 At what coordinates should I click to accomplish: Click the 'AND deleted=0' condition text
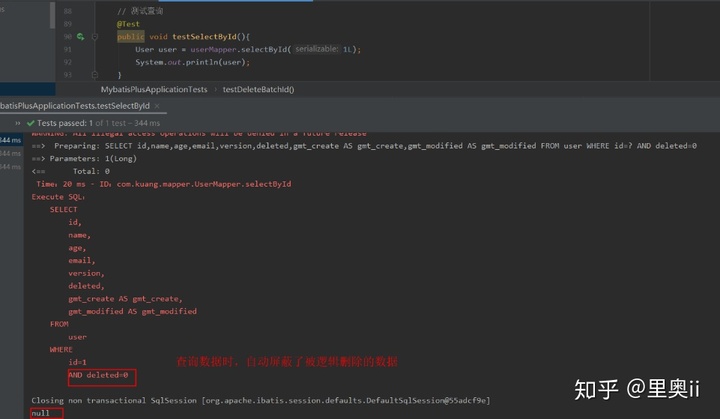[98, 375]
